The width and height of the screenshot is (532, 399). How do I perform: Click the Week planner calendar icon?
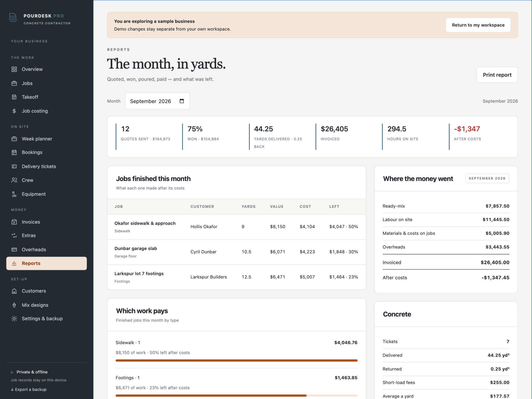pos(14,139)
